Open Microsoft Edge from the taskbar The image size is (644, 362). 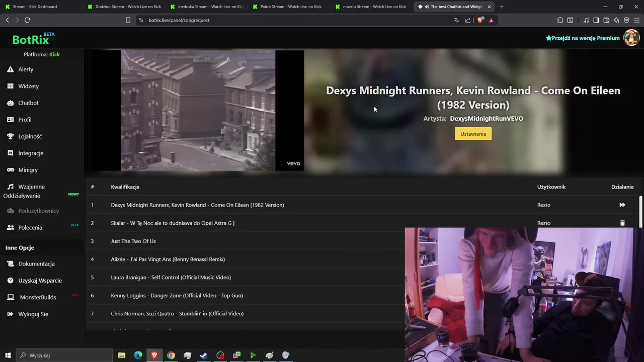[x=138, y=355]
